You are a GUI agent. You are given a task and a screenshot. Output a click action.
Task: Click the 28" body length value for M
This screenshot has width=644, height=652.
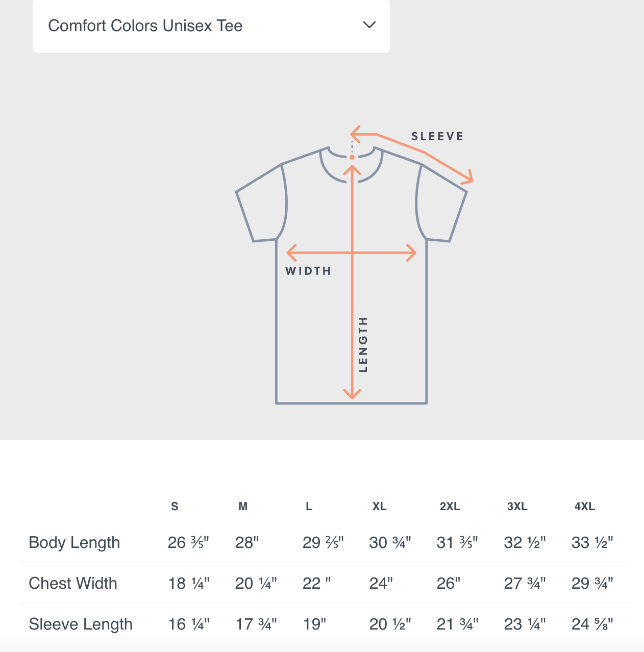coord(247,542)
